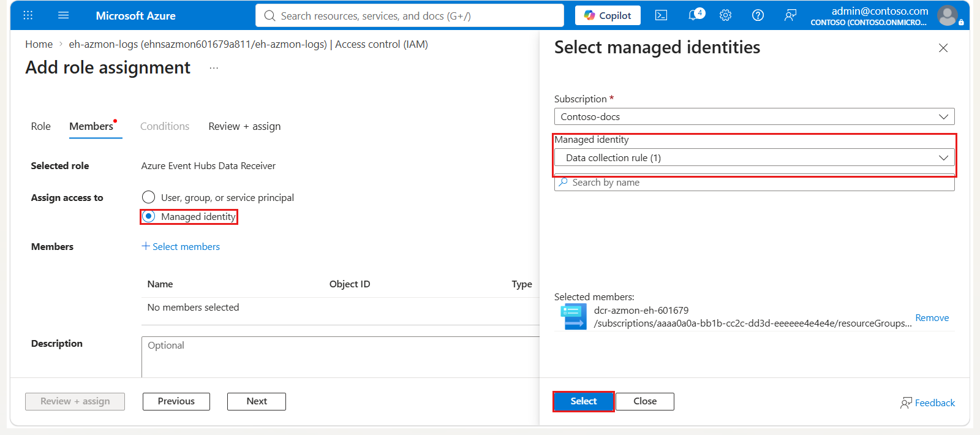The image size is (980, 435).
Task: Click the search magnifier icon in top bar
Action: click(269, 16)
